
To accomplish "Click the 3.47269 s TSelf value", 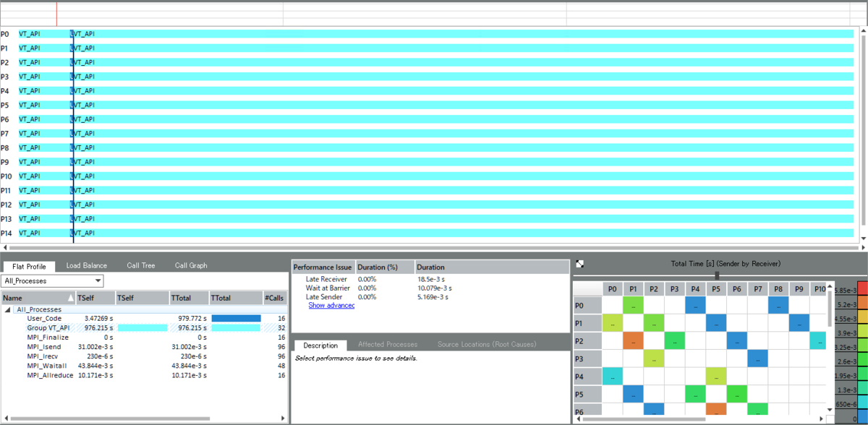I will coord(98,318).
